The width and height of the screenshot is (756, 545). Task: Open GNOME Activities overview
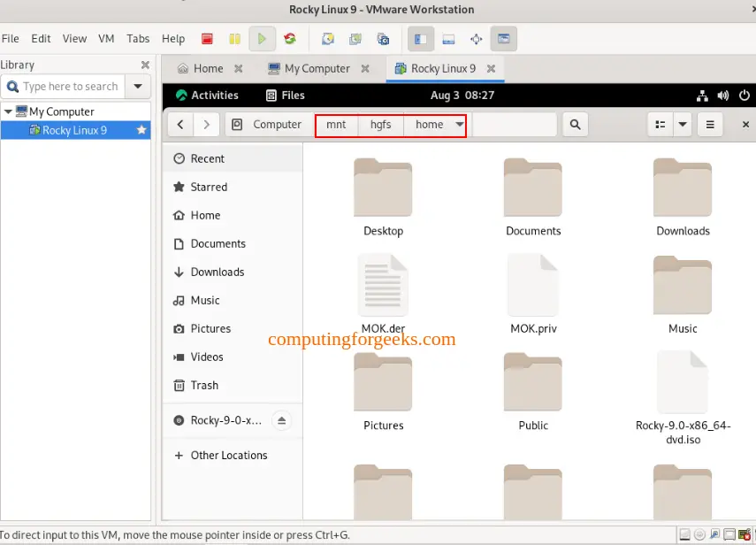tap(207, 95)
